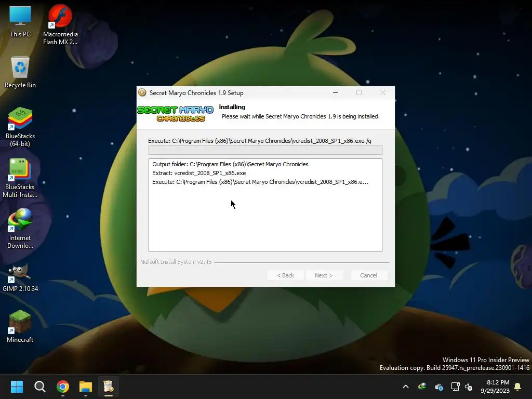Select 'Output folder' log line

pos(230,164)
